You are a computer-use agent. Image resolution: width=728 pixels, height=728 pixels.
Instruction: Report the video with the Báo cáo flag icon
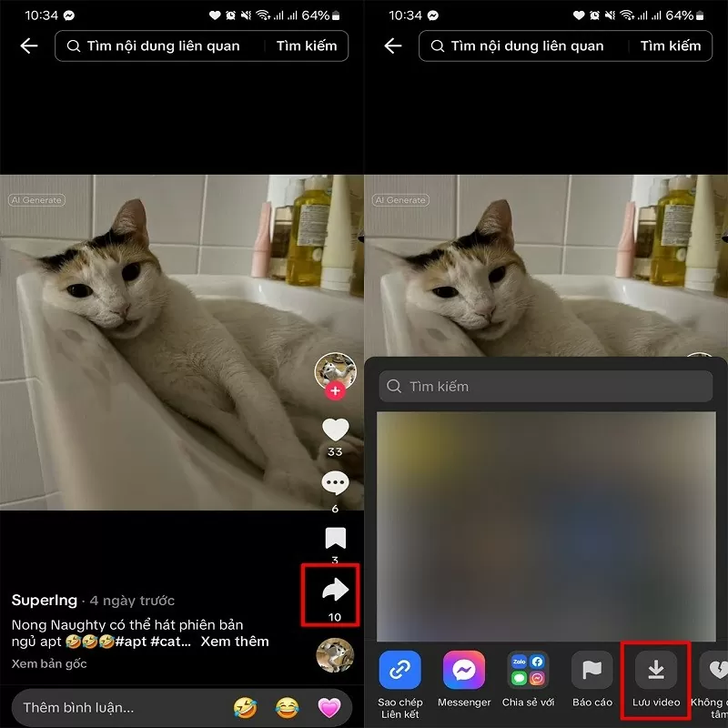591,670
